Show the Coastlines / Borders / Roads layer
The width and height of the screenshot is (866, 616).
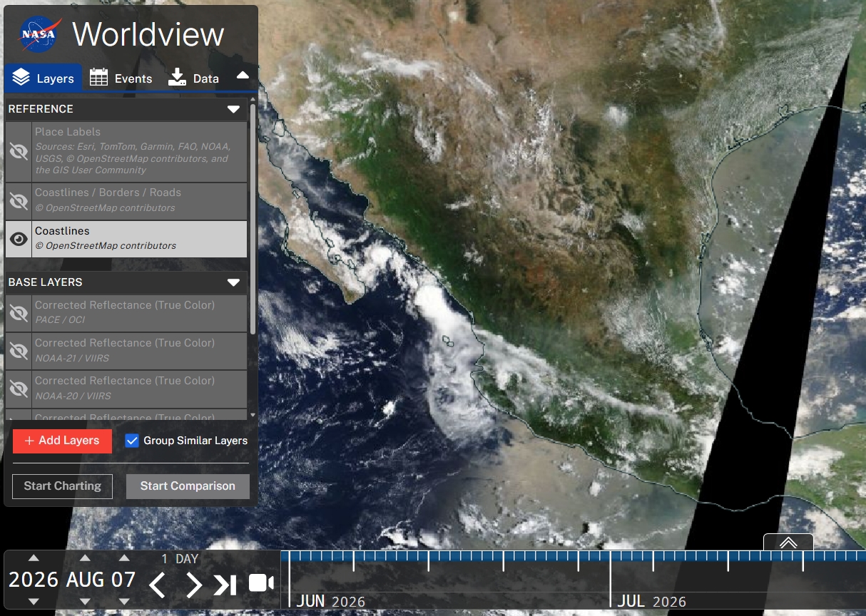[19, 202]
